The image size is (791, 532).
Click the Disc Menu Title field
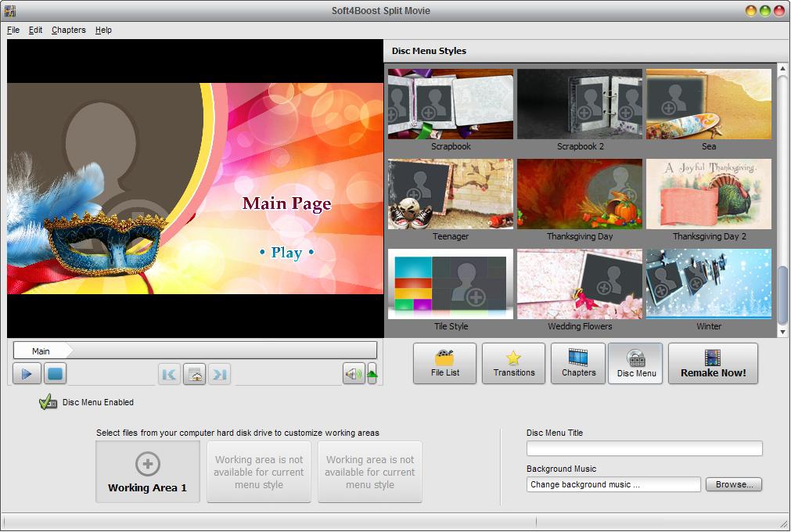pyautogui.click(x=644, y=448)
